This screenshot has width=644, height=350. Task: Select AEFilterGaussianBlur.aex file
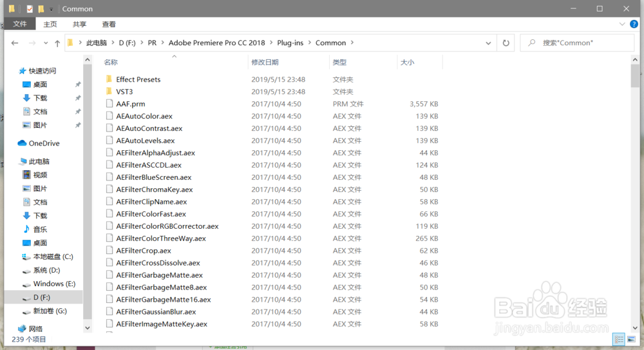pyautogui.click(x=156, y=312)
